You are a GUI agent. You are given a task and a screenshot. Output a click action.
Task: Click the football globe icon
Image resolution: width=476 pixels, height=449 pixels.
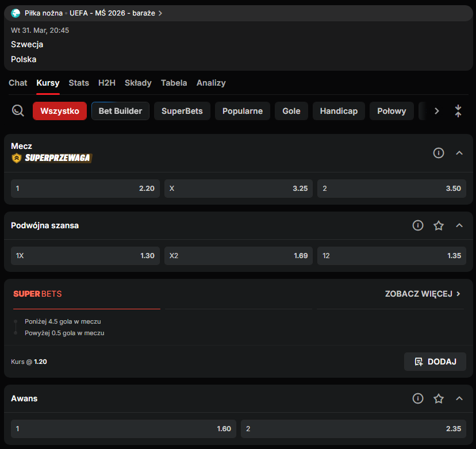coord(16,13)
